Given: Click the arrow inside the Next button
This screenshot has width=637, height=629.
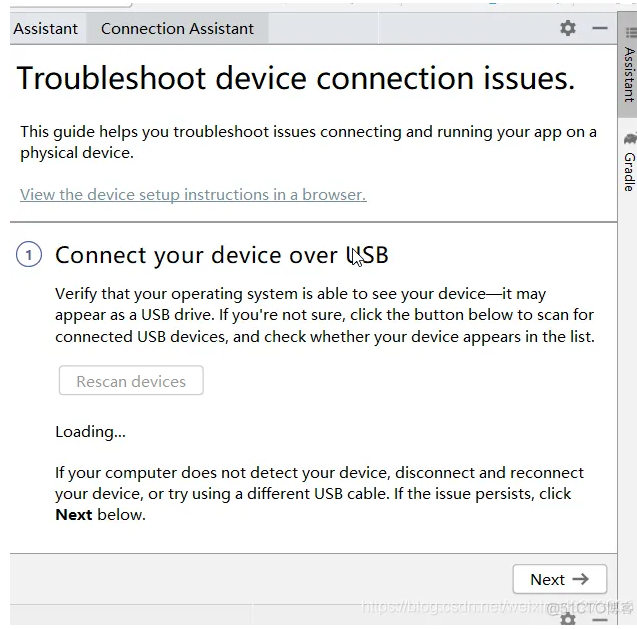Looking at the screenshot, I should click(581, 579).
